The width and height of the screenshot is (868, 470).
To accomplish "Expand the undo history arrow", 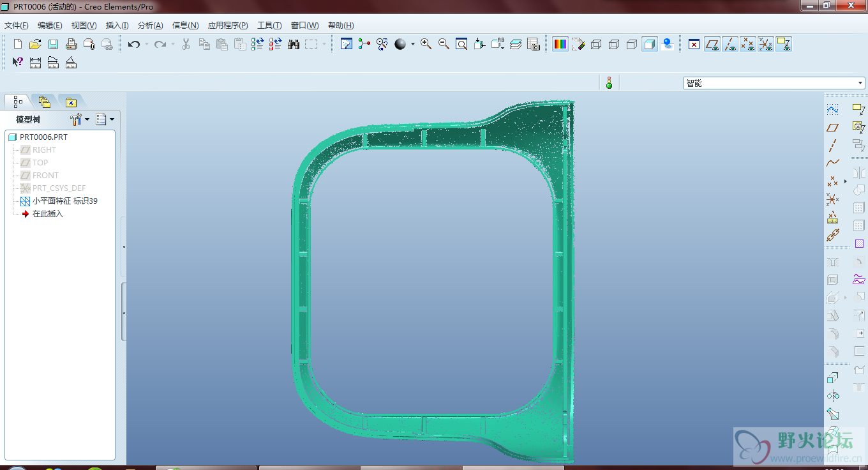I will click(x=146, y=44).
